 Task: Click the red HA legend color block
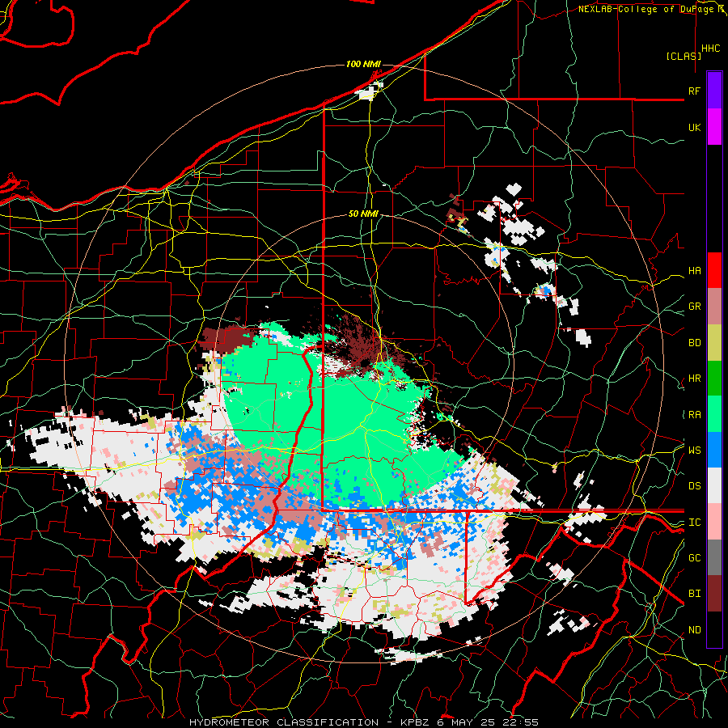(714, 270)
